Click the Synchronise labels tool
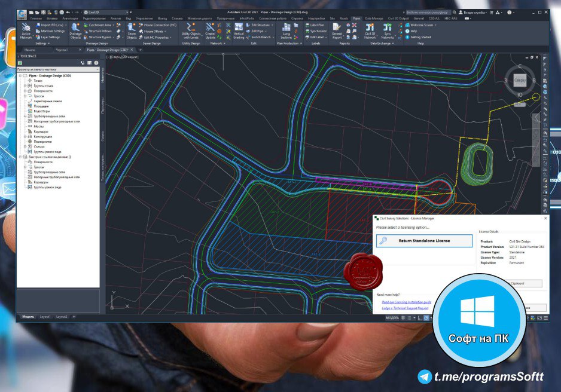 point(316,31)
